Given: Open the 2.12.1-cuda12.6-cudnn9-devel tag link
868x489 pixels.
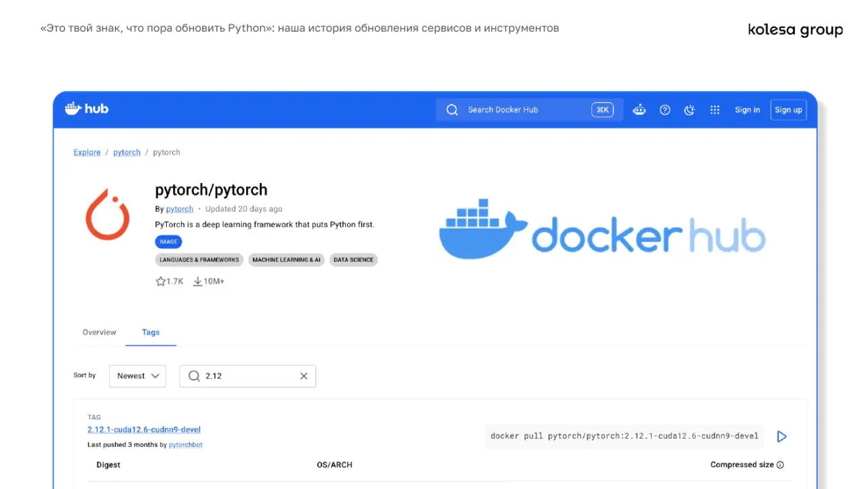Looking at the screenshot, I should tap(144, 429).
